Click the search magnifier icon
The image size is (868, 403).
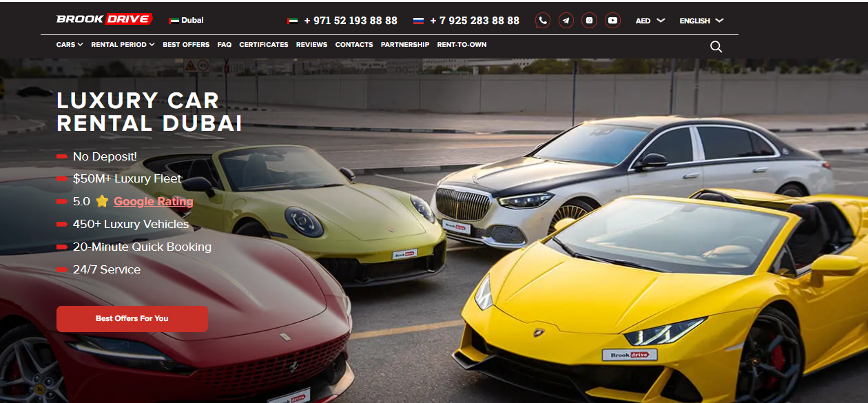(716, 47)
